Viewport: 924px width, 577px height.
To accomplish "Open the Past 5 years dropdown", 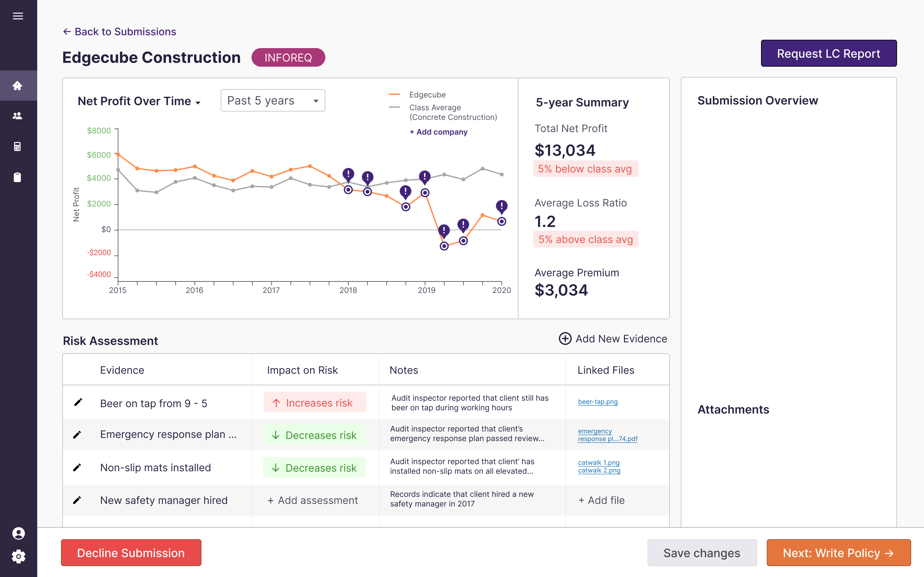I will tap(273, 100).
